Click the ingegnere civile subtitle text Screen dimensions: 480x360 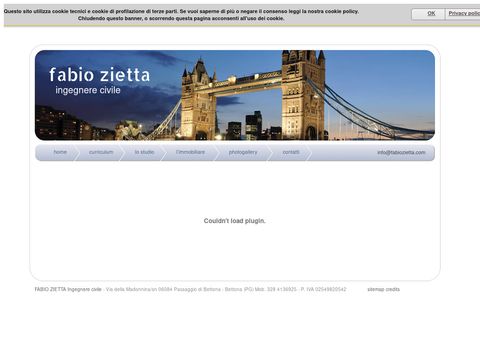click(x=88, y=90)
